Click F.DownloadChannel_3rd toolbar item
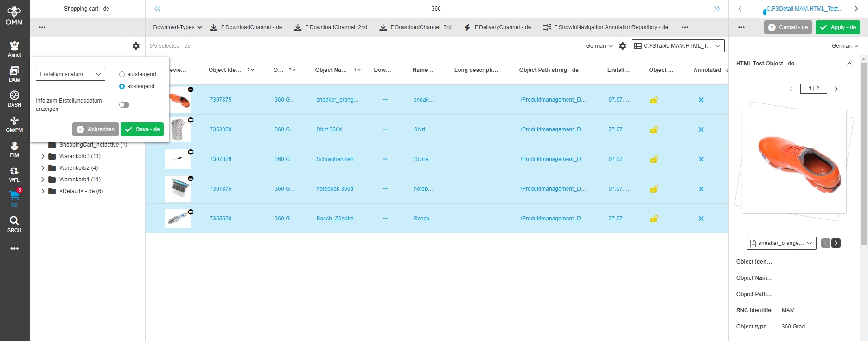Screen dimensions: 868x341 (415, 27)
